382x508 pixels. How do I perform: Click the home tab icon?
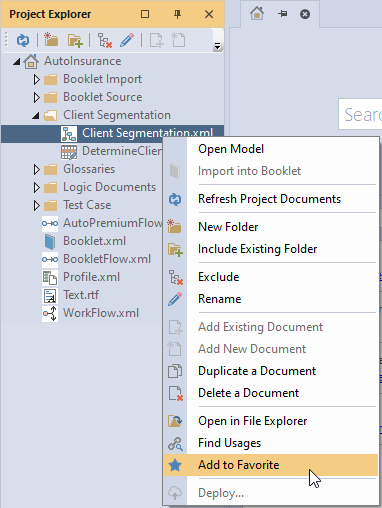(257, 14)
